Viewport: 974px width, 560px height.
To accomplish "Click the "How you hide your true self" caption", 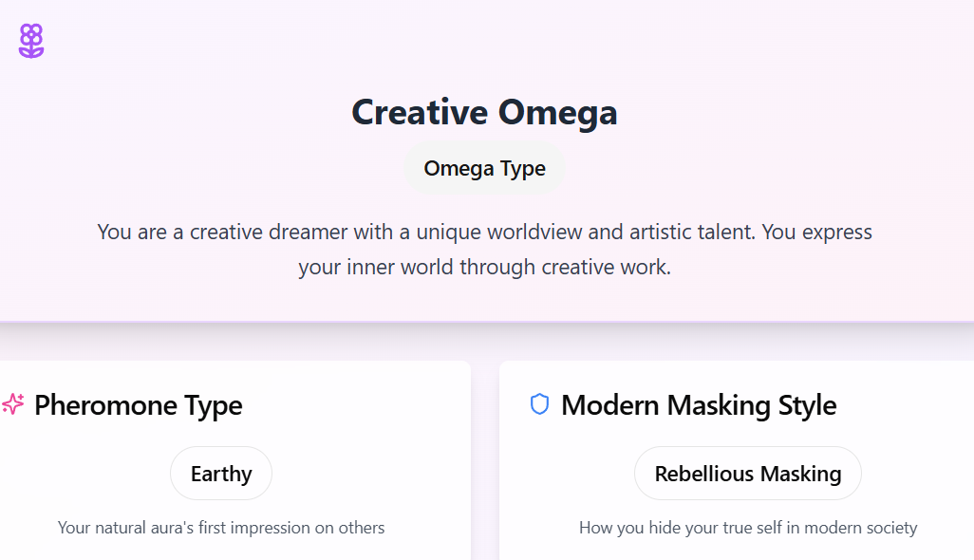I will point(748,528).
